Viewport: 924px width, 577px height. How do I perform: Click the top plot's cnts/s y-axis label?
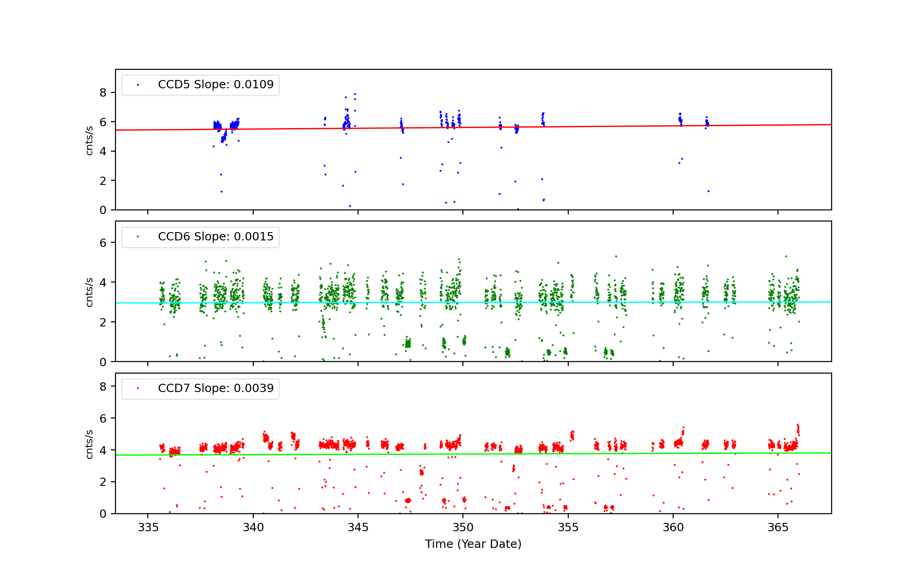pos(90,140)
